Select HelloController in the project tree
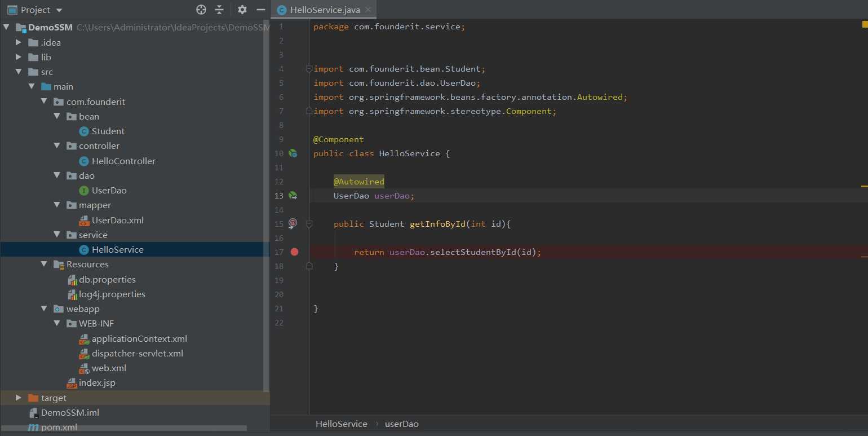This screenshot has height=436, width=868. tap(123, 161)
